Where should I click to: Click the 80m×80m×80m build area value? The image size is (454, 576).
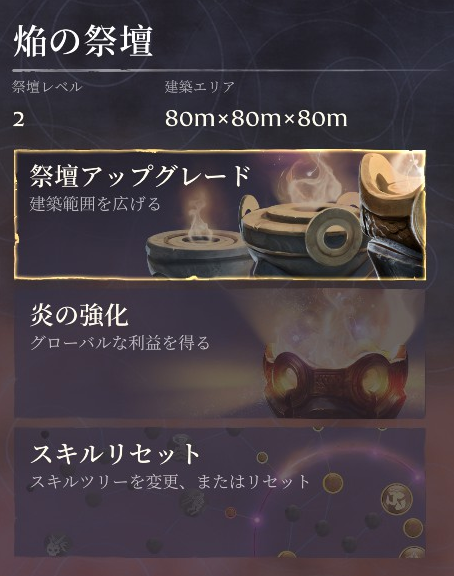pos(256,119)
